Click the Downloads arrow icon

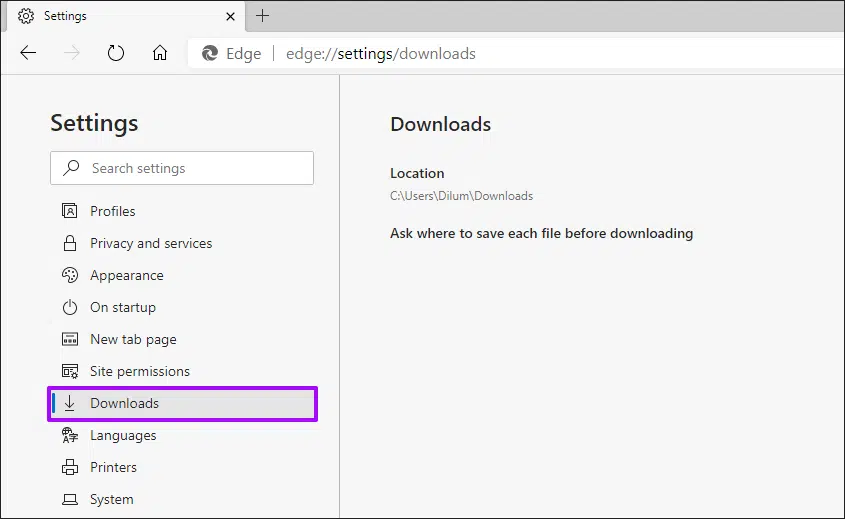click(70, 403)
